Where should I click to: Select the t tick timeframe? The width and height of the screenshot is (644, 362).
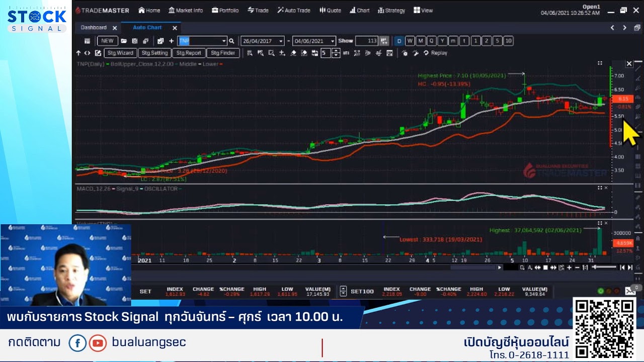point(464,41)
